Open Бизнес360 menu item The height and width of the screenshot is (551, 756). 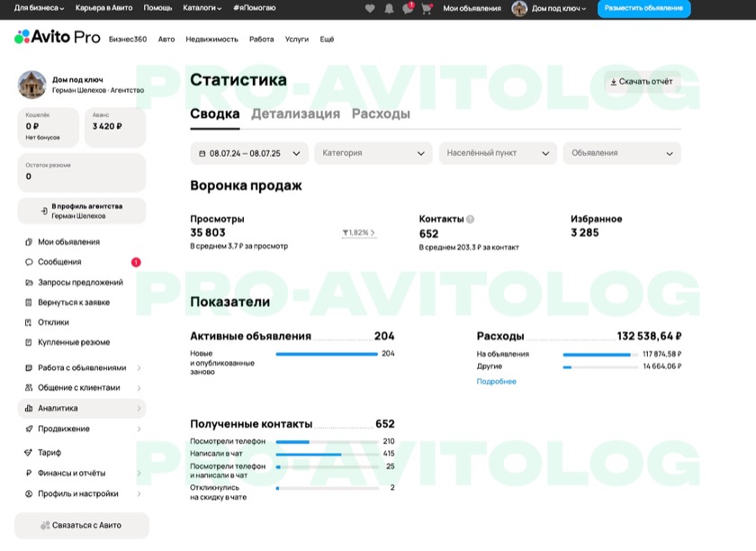tap(128, 40)
